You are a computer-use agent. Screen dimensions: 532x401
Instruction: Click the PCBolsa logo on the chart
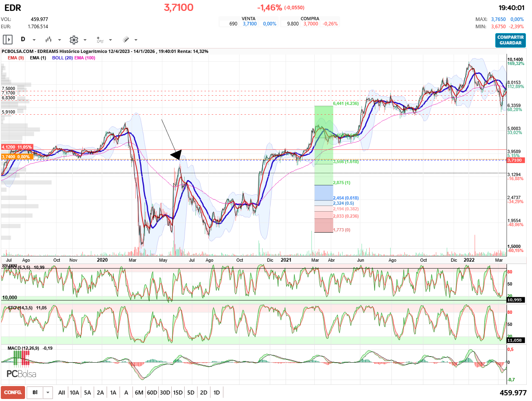[21, 374]
